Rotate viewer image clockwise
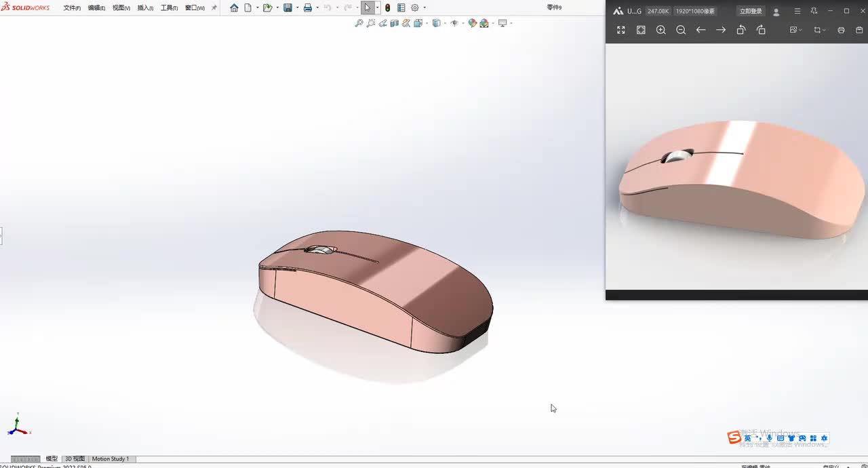868x468 pixels. [761, 30]
